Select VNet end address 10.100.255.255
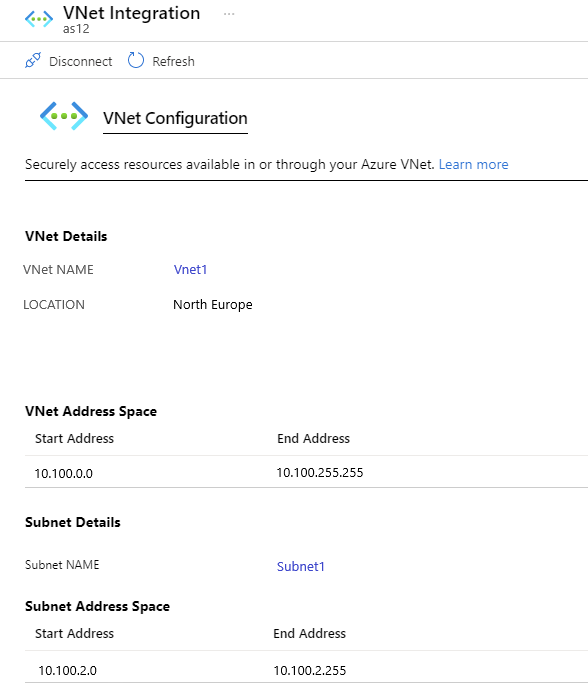588x700 pixels. (320, 472)
